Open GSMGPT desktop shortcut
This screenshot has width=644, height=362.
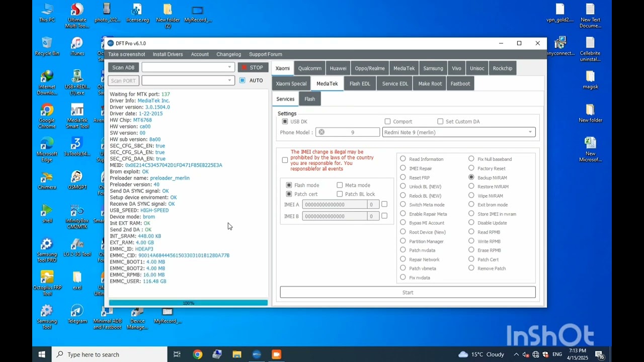(x=77, y=180)
